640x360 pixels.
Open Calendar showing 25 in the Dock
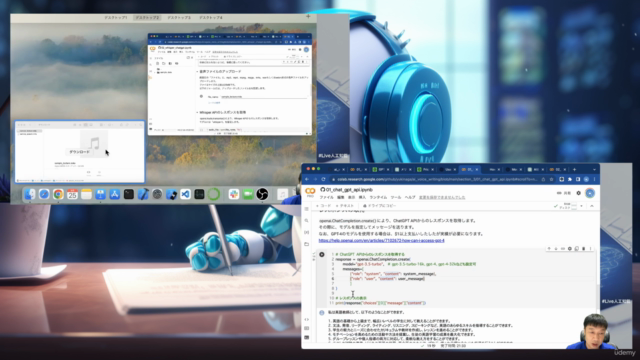tap(72, 194)
